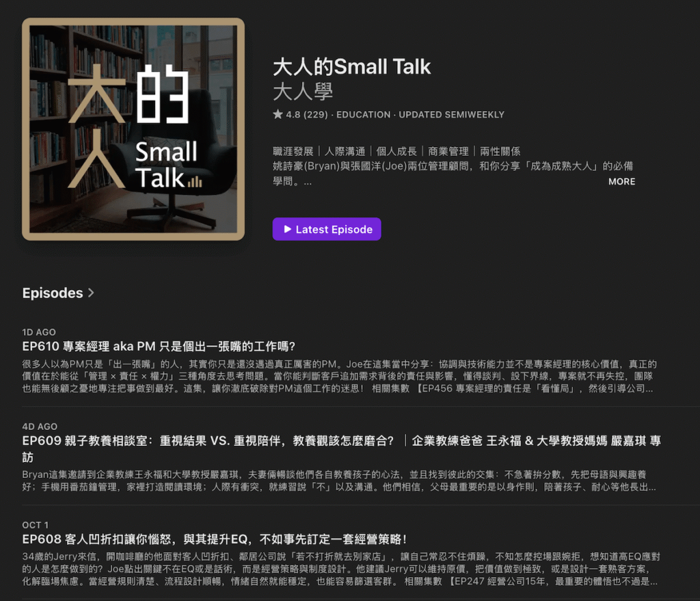Screen dimensions: 700x601
Task: Click the 大人學 author link
Action: 303,92
